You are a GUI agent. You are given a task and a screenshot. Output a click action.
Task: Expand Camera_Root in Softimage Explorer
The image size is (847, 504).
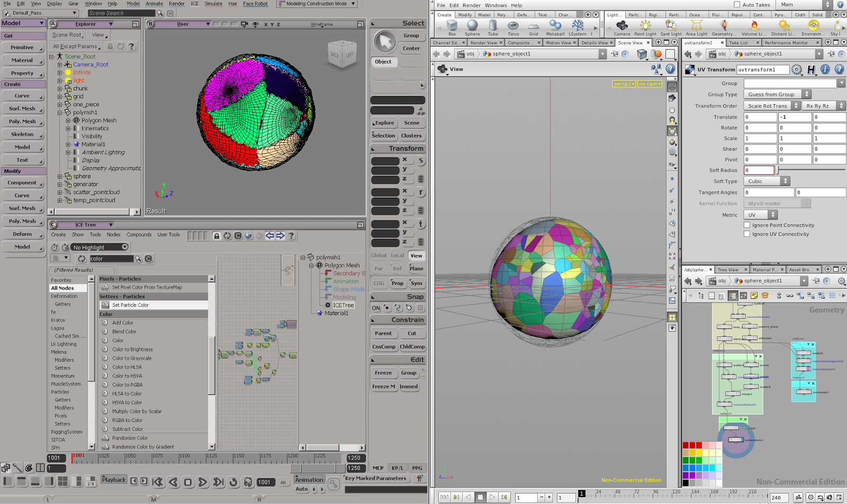point(60,65)
